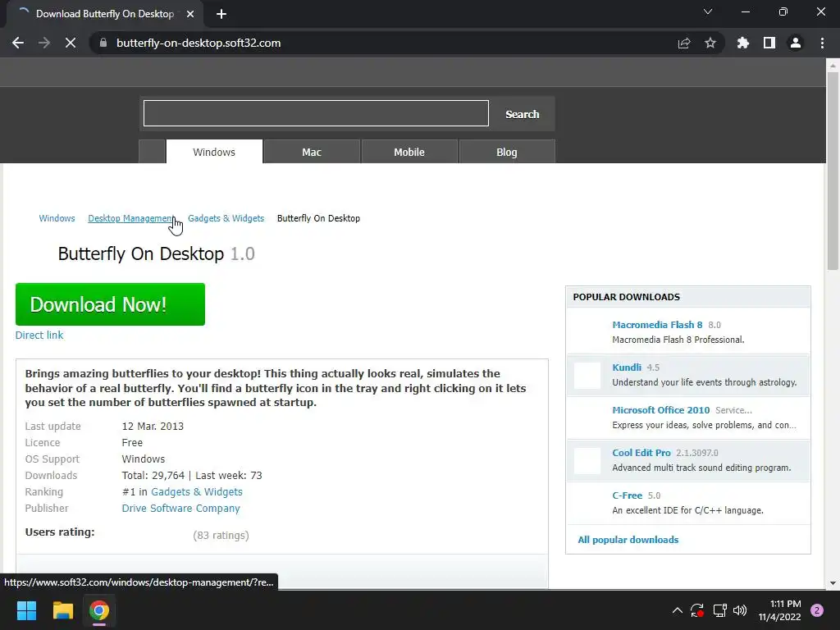
Task: Click the sync update tray icon
Action: coord(697,610)
